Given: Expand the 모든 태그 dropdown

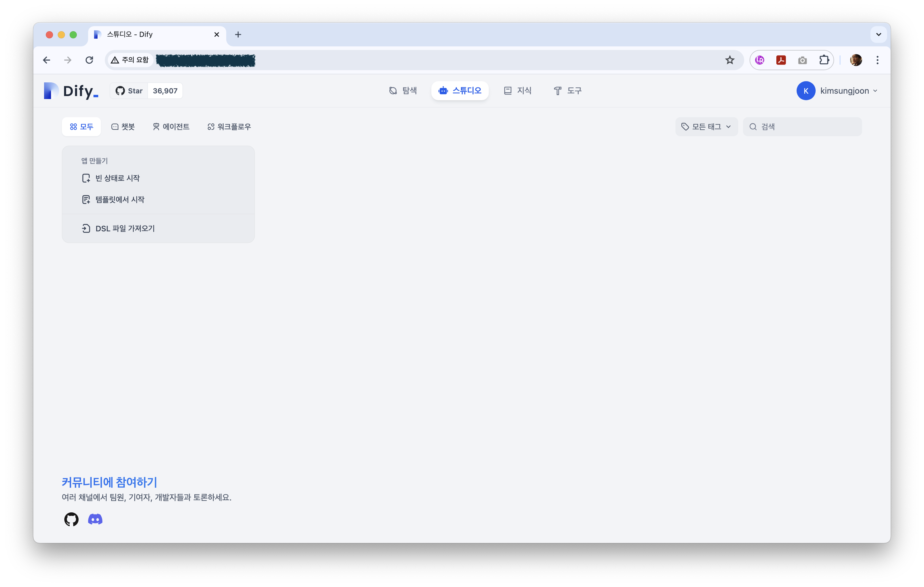Looking at the screenshot, I should (x=706, y=126).
